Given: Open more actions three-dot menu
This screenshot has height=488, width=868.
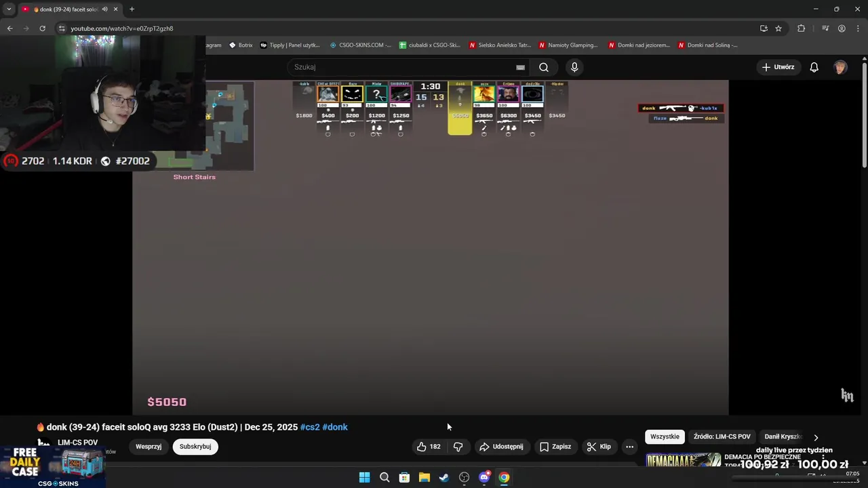Looking at the screenshot, I should 629,447.
